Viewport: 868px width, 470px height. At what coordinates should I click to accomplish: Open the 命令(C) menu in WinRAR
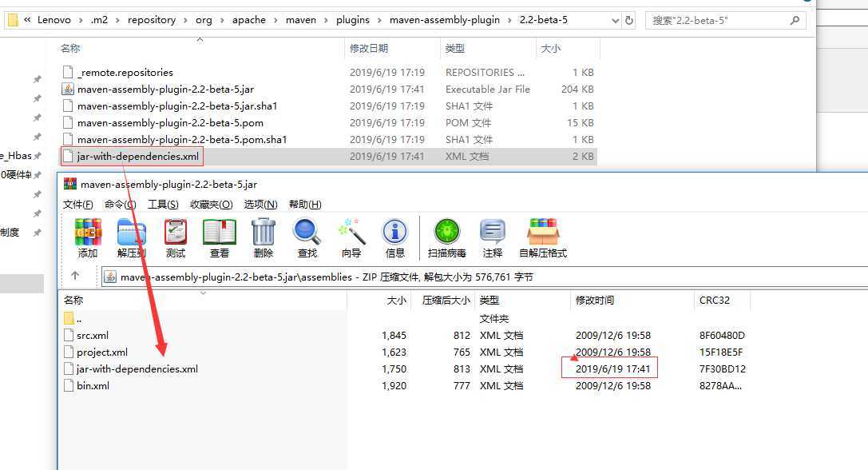(120, 205)
